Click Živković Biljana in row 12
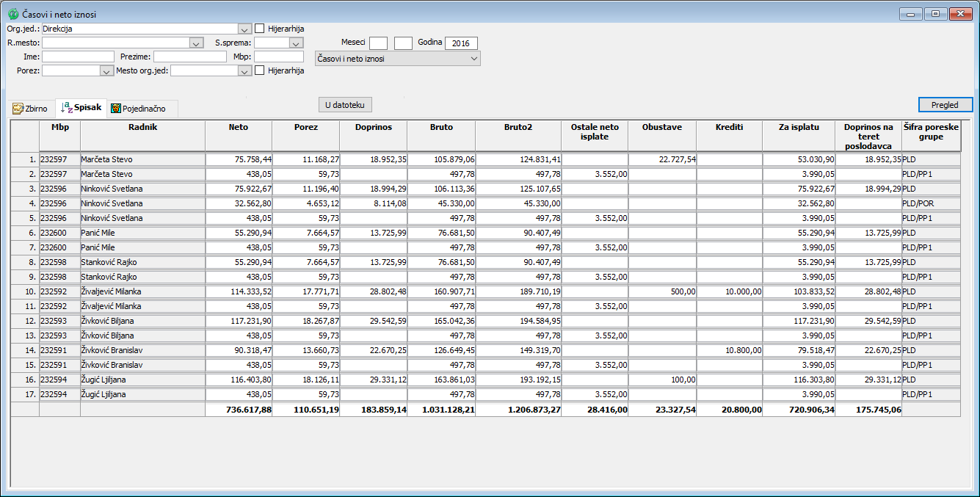Screen dimensions: 980x497 click(143, 321)
